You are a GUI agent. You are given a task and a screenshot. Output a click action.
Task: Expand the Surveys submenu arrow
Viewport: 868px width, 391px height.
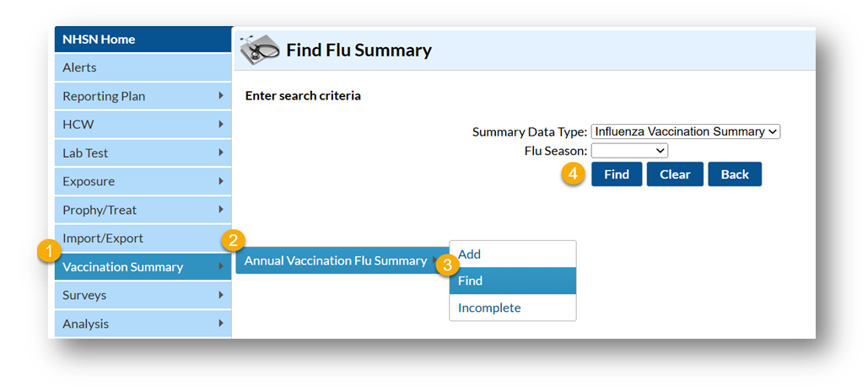[221, 295]
